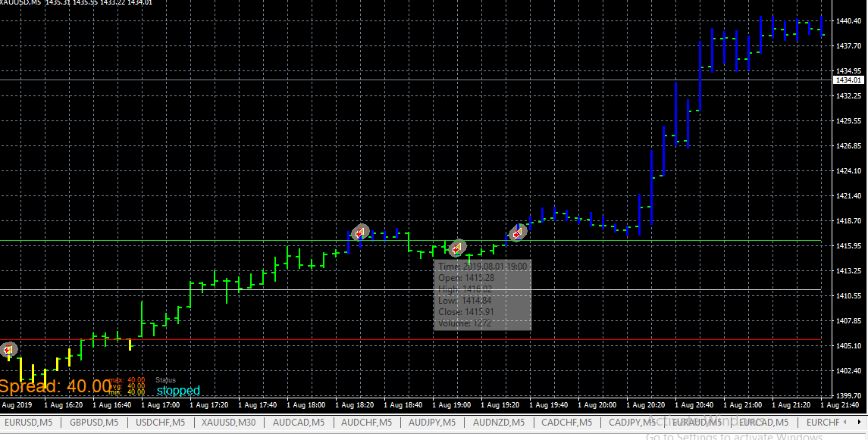Select trade marker icon near 19:25

point(518,233)
